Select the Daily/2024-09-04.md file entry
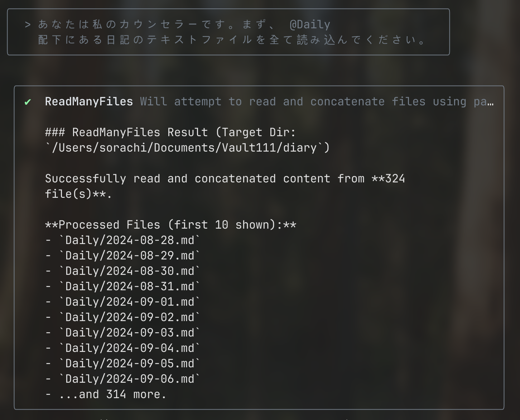520x420 pixels. point(130,348)
